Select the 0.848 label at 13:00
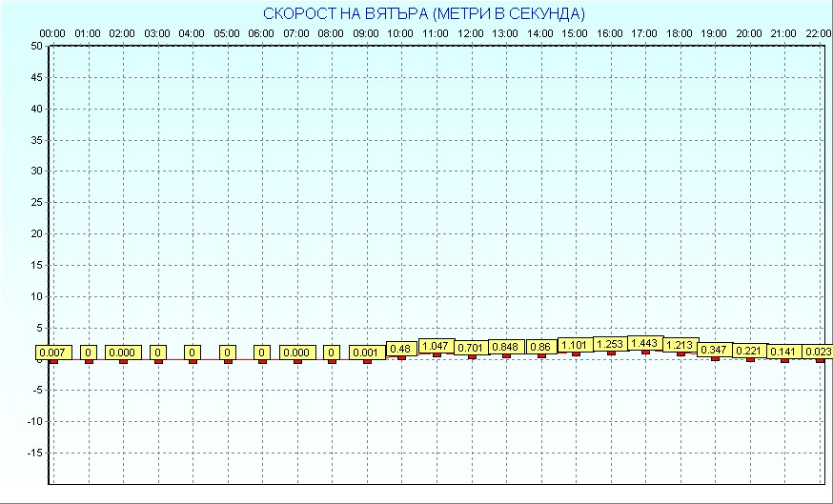833x504 pixels. [505, 347]
